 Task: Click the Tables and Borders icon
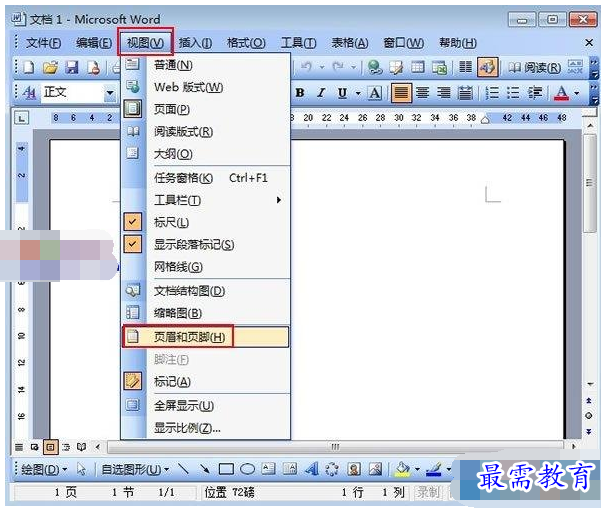pos(396,67)
